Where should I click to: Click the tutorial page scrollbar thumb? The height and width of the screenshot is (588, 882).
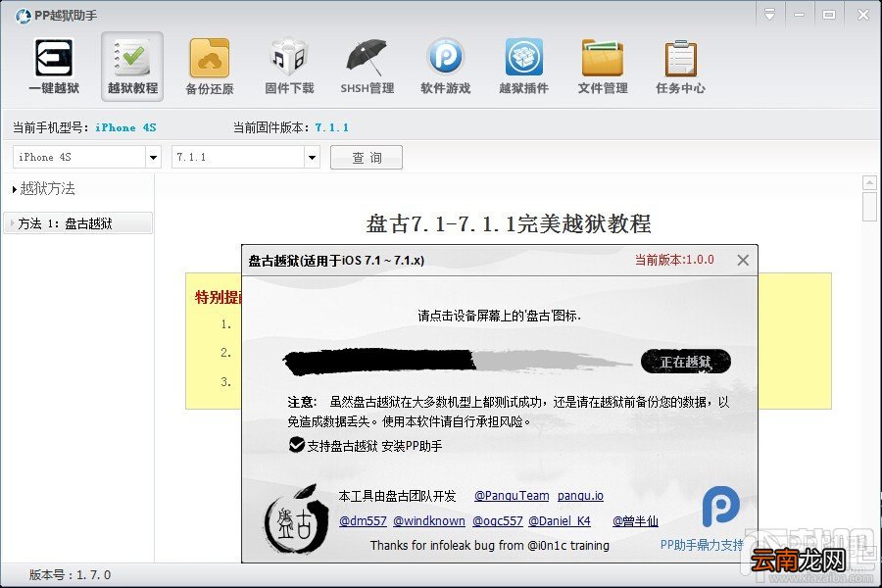pyautogui.click(x=869, y=207)
